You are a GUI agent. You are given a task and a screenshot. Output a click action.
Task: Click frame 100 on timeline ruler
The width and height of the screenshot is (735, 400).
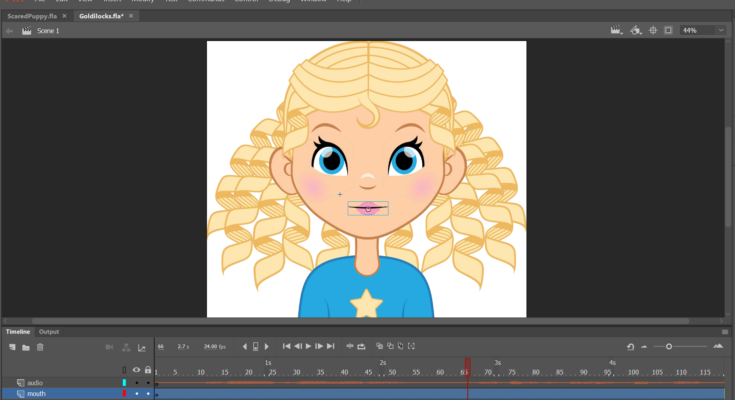tap(633, 372)
